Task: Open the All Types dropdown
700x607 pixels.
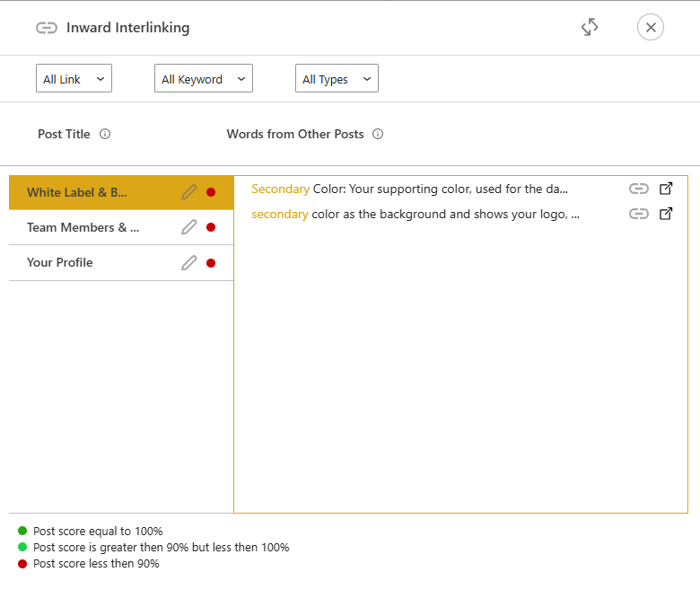Action: click(337, 79)
